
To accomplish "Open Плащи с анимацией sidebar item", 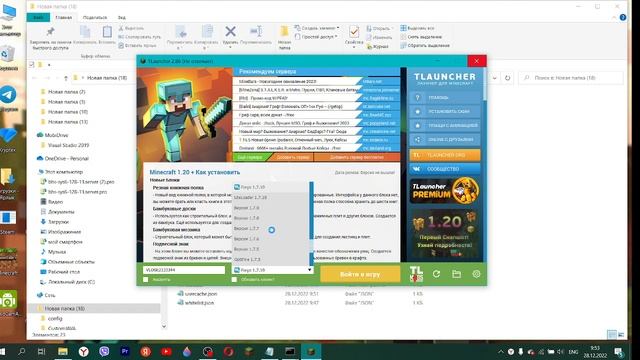I will tap(444, 125).
